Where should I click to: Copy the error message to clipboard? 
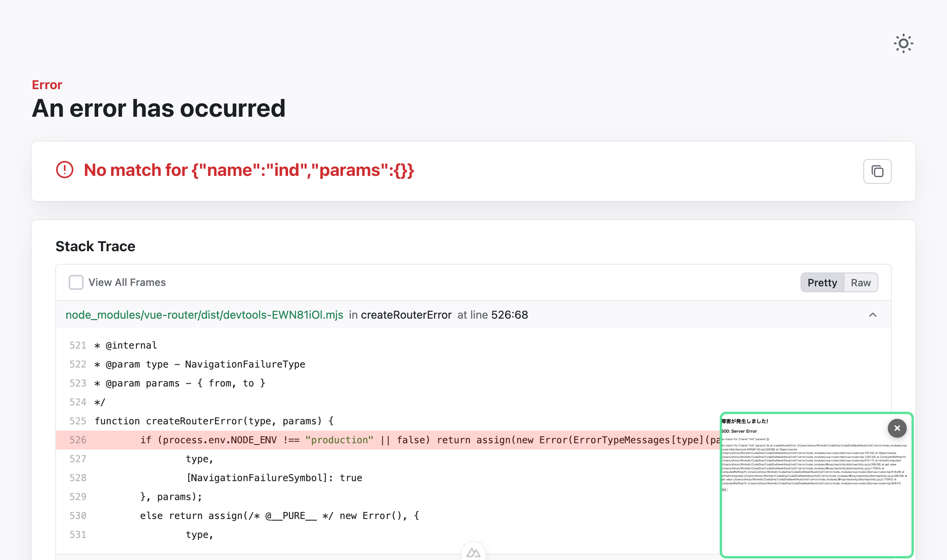[x=877, y=171]
